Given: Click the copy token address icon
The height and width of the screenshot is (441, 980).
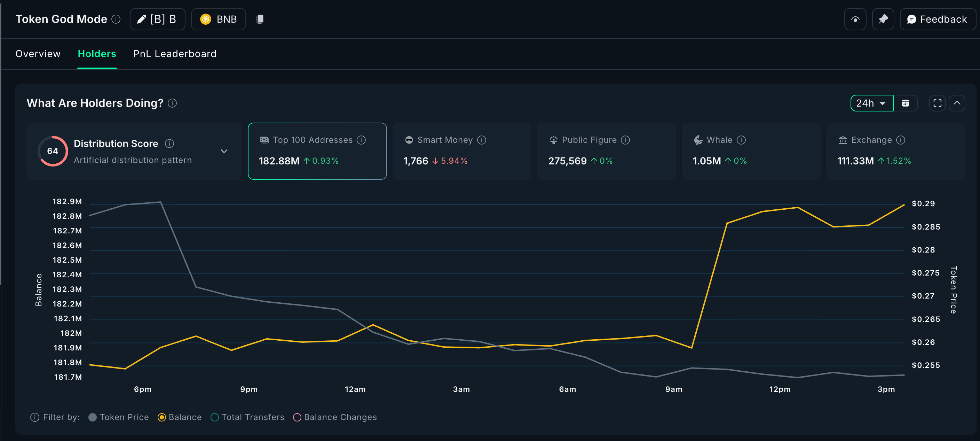Looking at the screenshot, I should pos(260,19).
